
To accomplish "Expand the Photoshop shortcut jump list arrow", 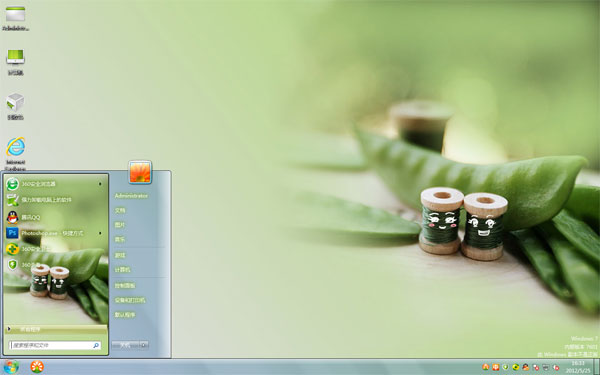I will tap(100, 233).
